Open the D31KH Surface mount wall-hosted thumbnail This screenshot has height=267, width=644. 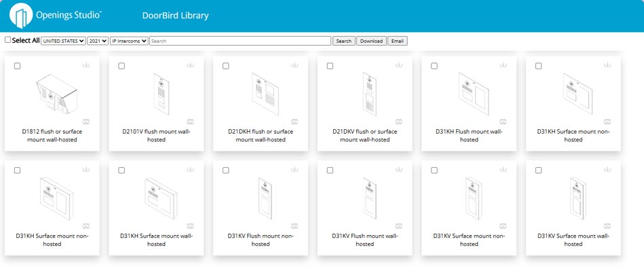160,198
